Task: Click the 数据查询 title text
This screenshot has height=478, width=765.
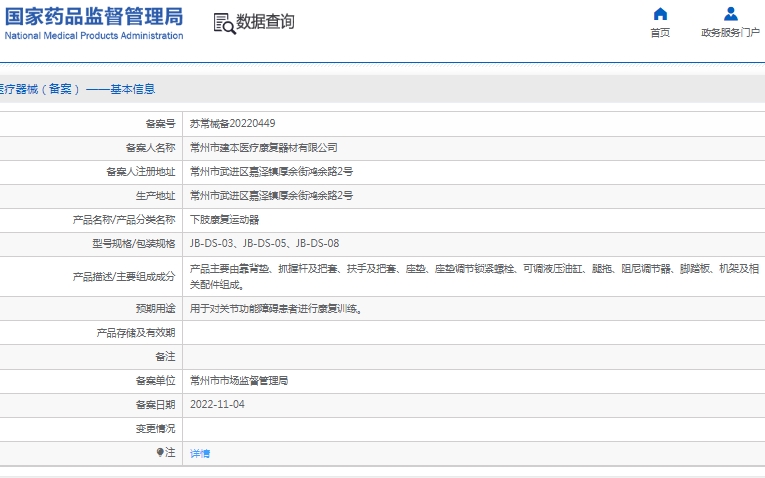Action: pos(265,21)
